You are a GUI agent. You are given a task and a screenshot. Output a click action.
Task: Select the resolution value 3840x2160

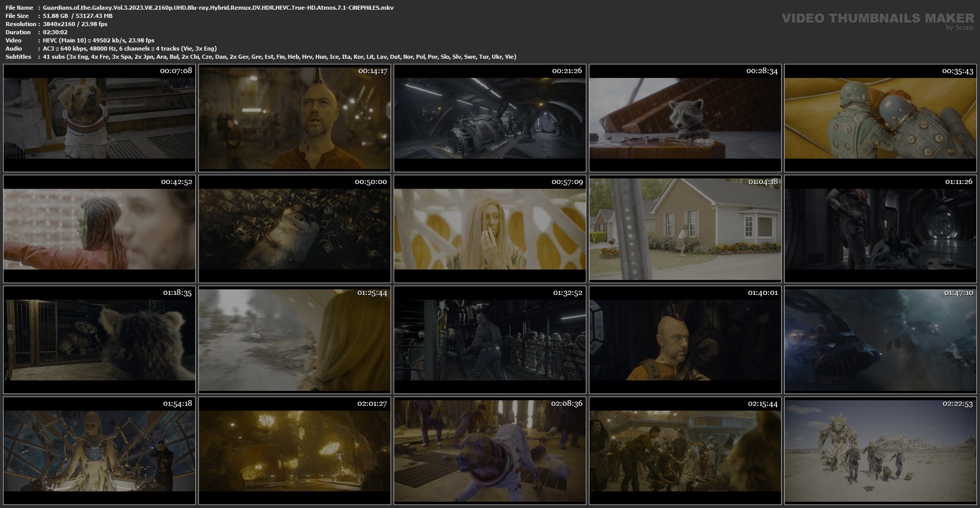[x=60, y=24]
